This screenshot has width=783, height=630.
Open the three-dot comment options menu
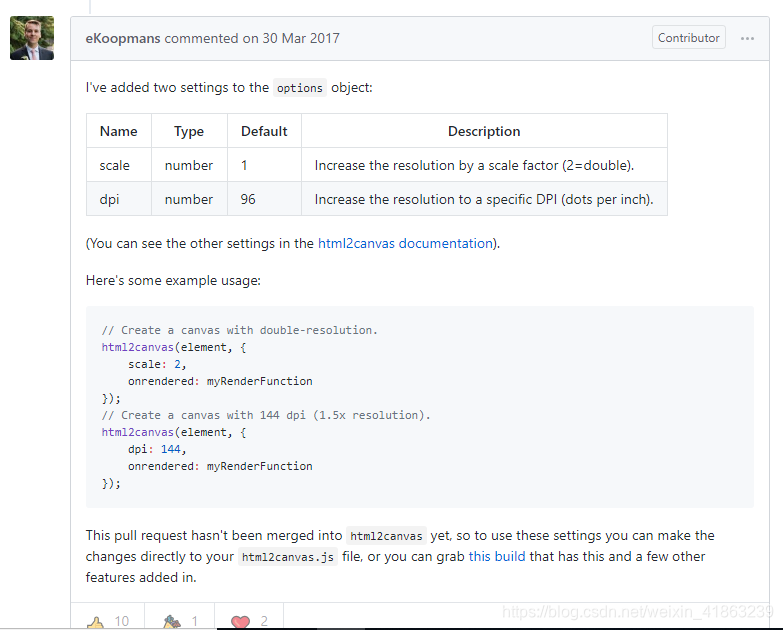(747, 38)
